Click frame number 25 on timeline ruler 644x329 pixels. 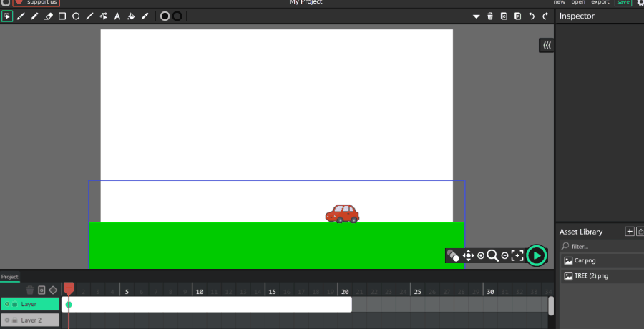click(418, 292)
